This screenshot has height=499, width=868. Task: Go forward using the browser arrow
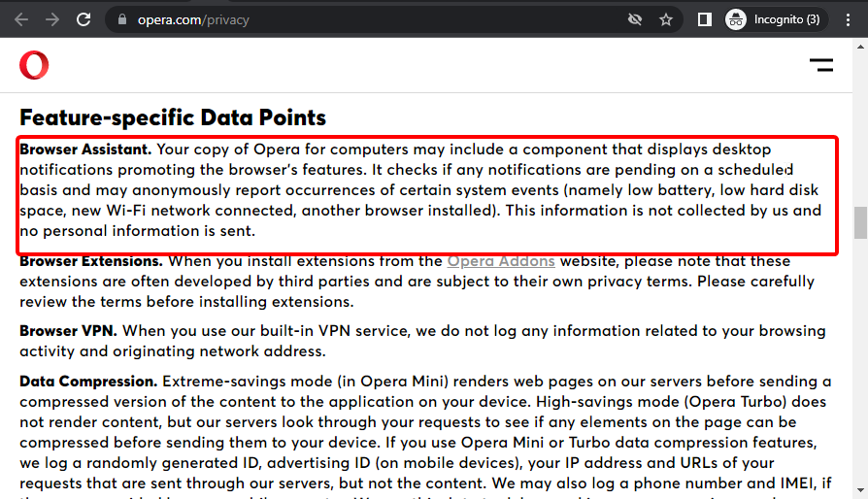click(52, 20)
